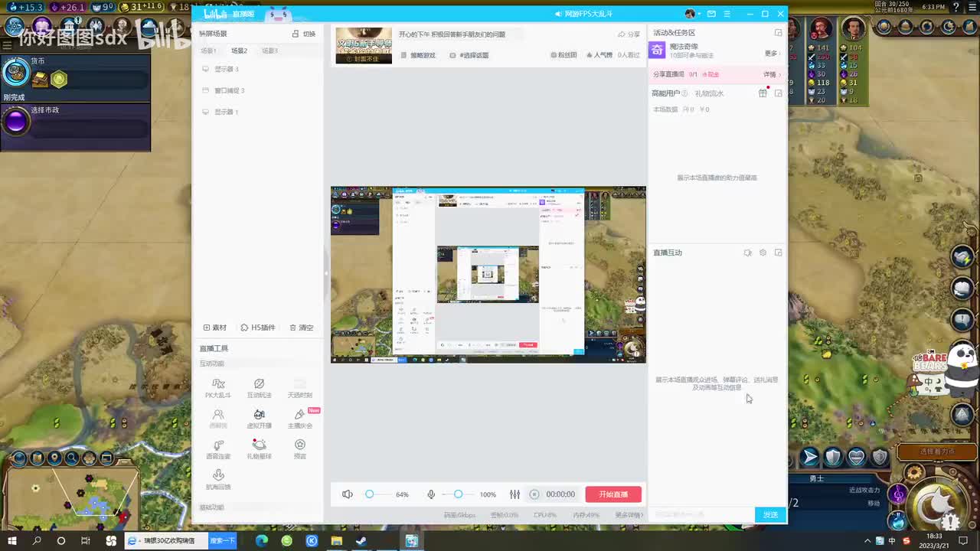The height and width of the screenshot is (551, 980).
Task: Expand 更多 in the activity area
Action: pos(773,54)
